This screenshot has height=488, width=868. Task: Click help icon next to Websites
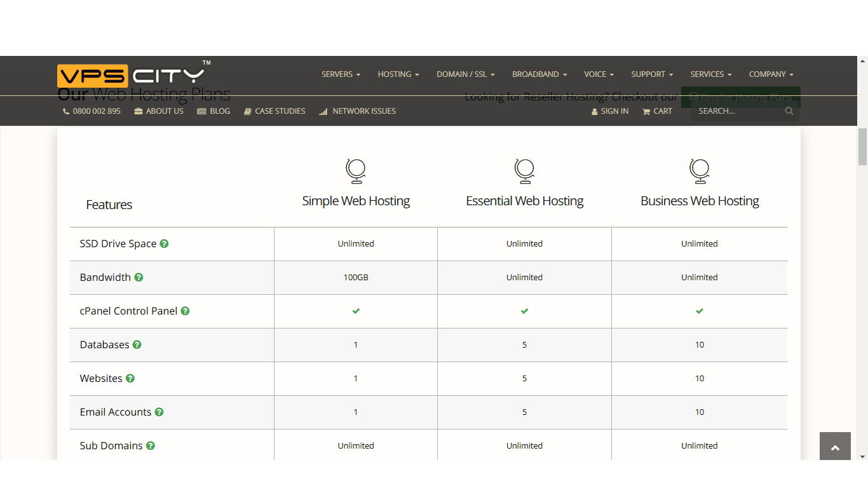(x=130, y=378)
